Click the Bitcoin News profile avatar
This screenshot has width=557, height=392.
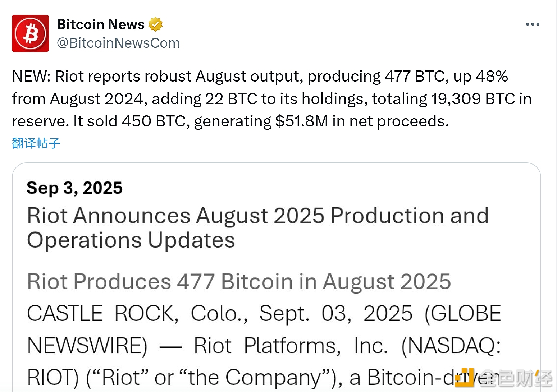coord(30,33)
